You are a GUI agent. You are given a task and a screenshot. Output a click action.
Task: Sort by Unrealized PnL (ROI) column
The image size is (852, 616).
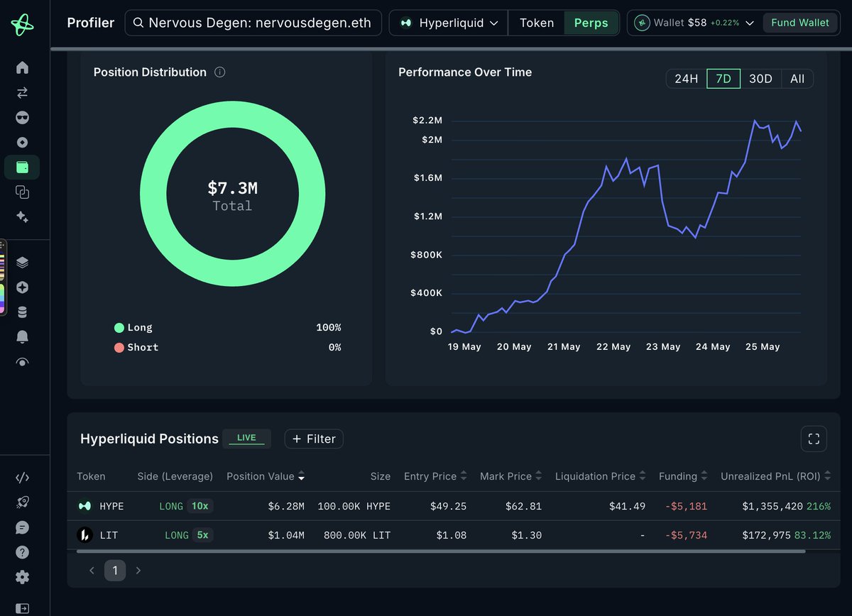(776, 476)
